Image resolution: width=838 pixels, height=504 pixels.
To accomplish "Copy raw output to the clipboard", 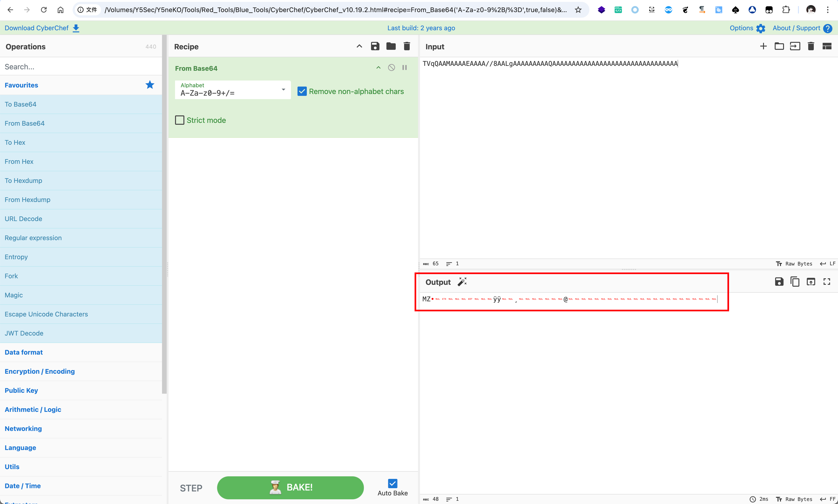I will click(795, 282).
